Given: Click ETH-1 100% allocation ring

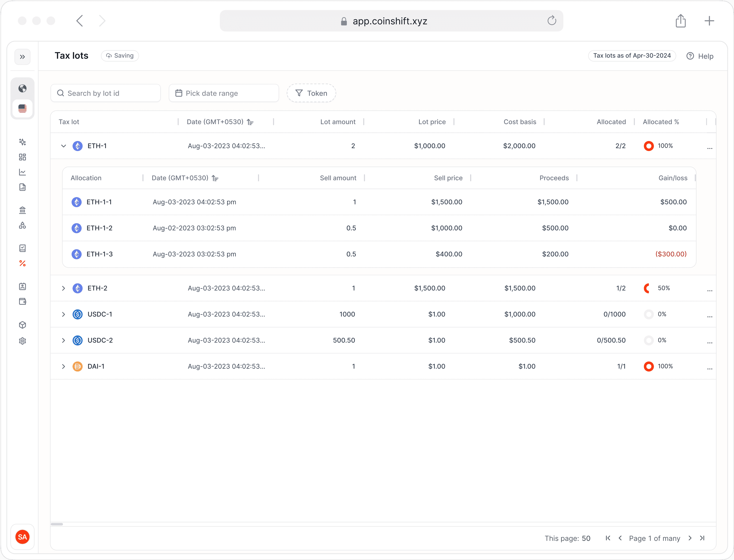Looking at the screenshot, I should (648, 146).
